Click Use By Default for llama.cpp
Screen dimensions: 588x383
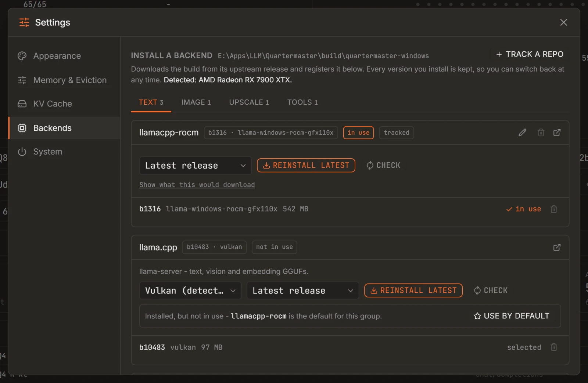512,316
